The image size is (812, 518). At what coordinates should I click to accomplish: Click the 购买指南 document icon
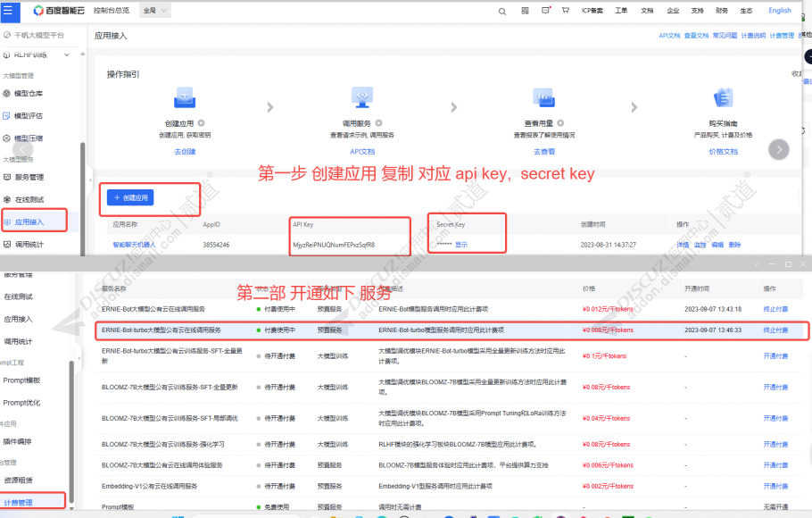pos(724,97)
